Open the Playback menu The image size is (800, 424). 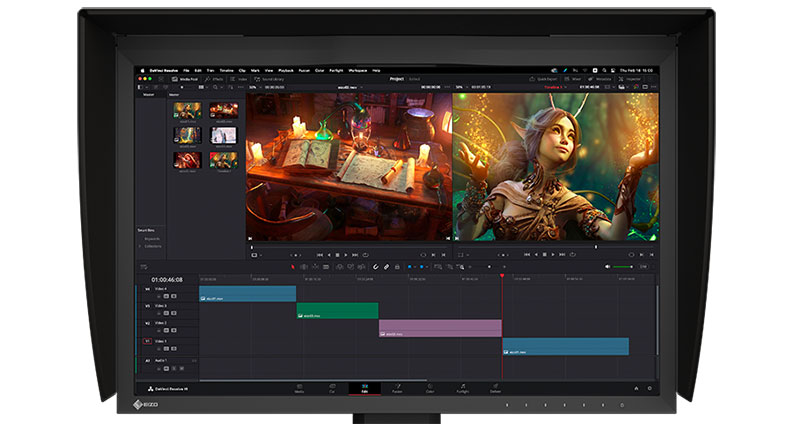pos(286,70)
